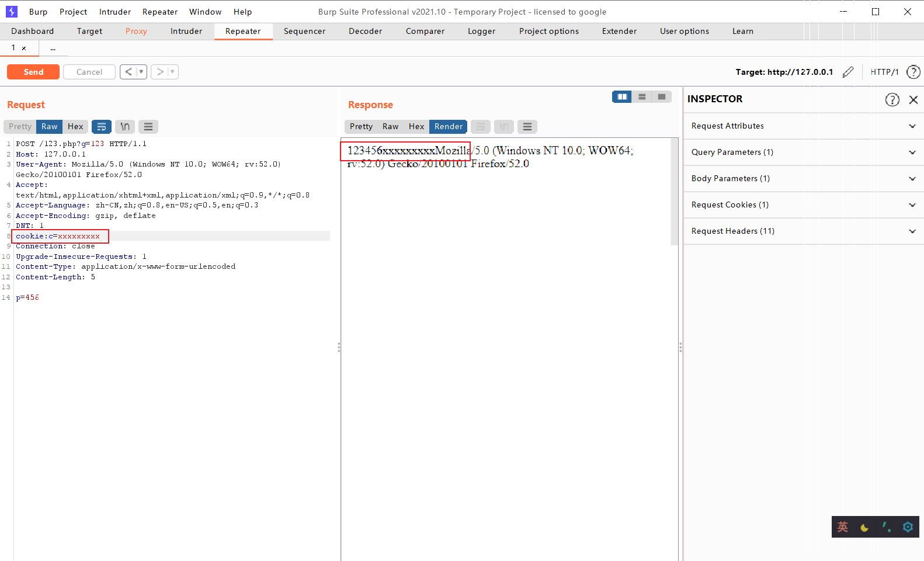Go back in request history
Viewport: 924px width, 561px height.
click(x=128, y=72)
